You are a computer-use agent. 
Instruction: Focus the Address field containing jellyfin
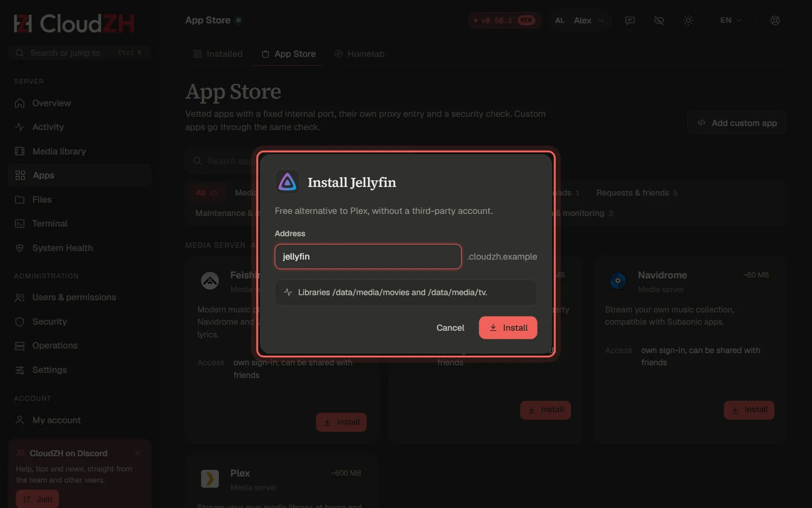click(368, 257)
